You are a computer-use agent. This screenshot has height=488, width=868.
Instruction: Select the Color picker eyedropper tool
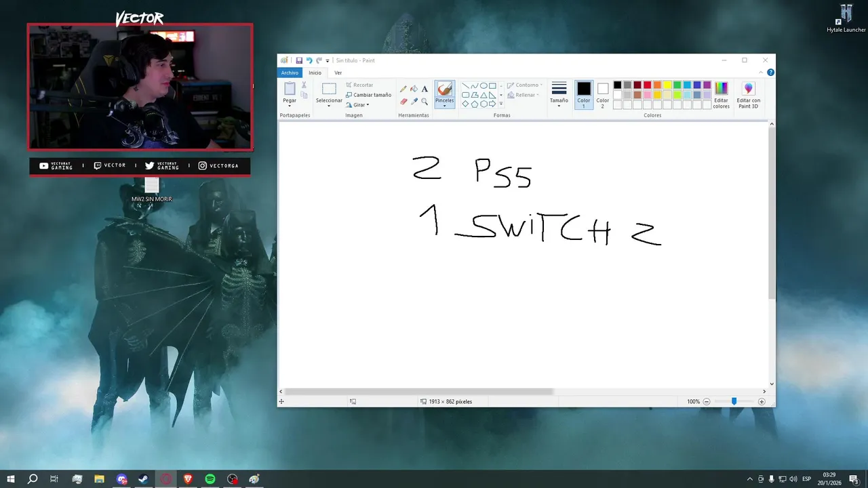(x=414, y=101)
